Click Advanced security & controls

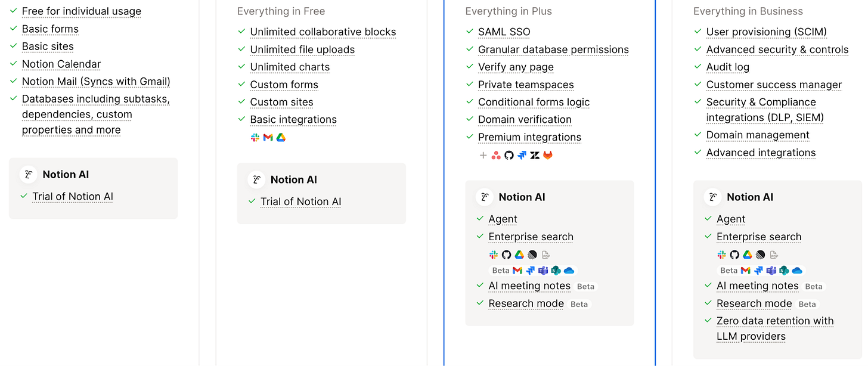[x=777, y=49]
